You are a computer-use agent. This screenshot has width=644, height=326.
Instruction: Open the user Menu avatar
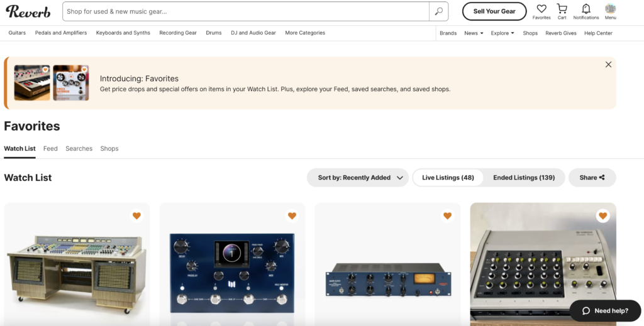coord(610,9)
